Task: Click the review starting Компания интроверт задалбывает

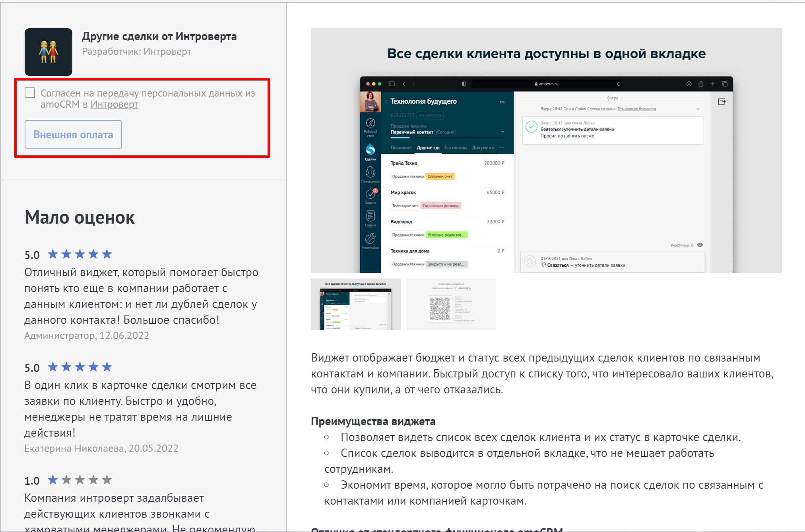Action: (x=140, y=513)
